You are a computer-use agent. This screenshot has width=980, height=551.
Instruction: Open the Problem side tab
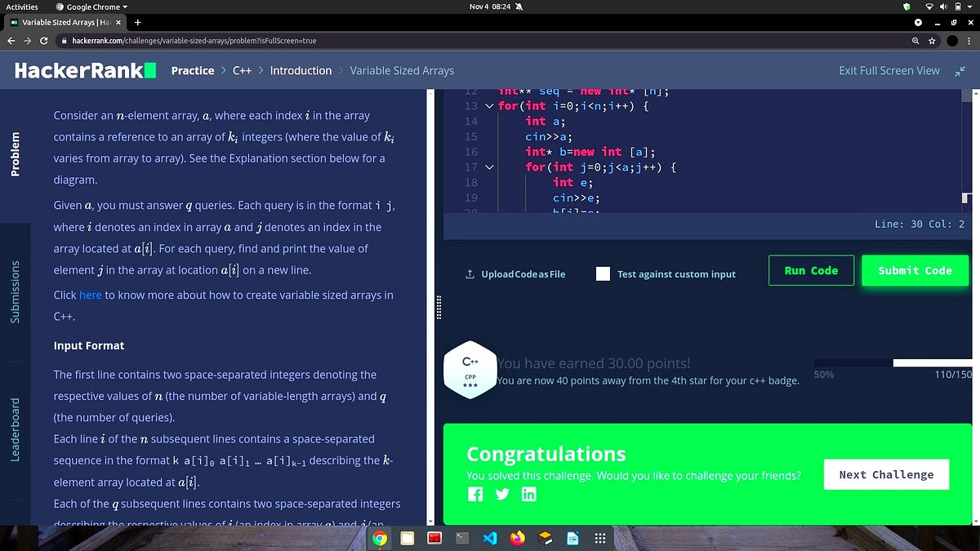pyautogui.click(x=15, y=154)
